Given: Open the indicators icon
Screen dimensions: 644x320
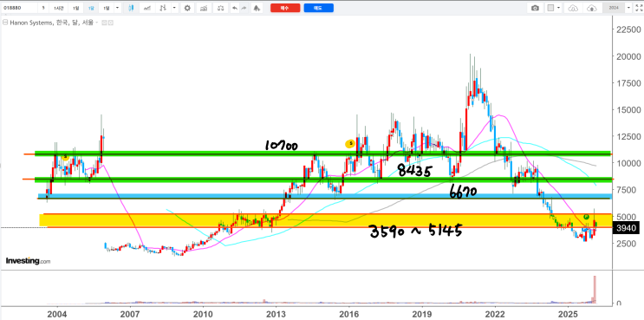Looking at the screenshot, I should tap(201, 8).
